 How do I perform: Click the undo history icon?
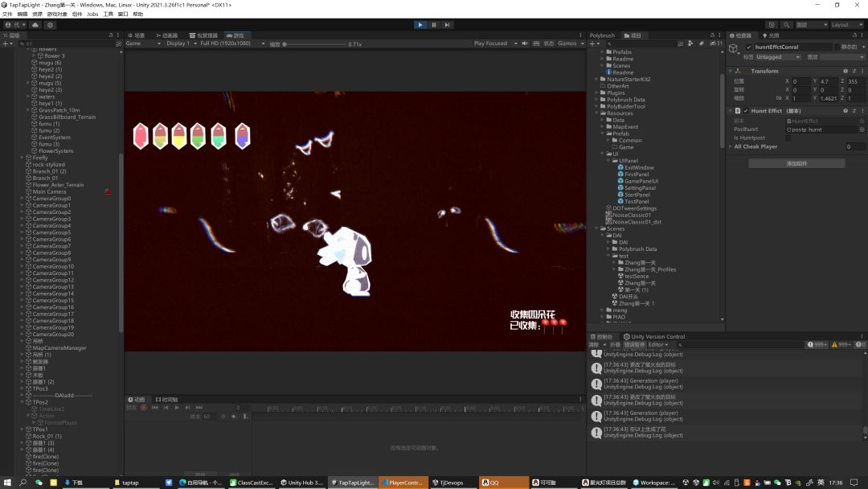point(772,25)
